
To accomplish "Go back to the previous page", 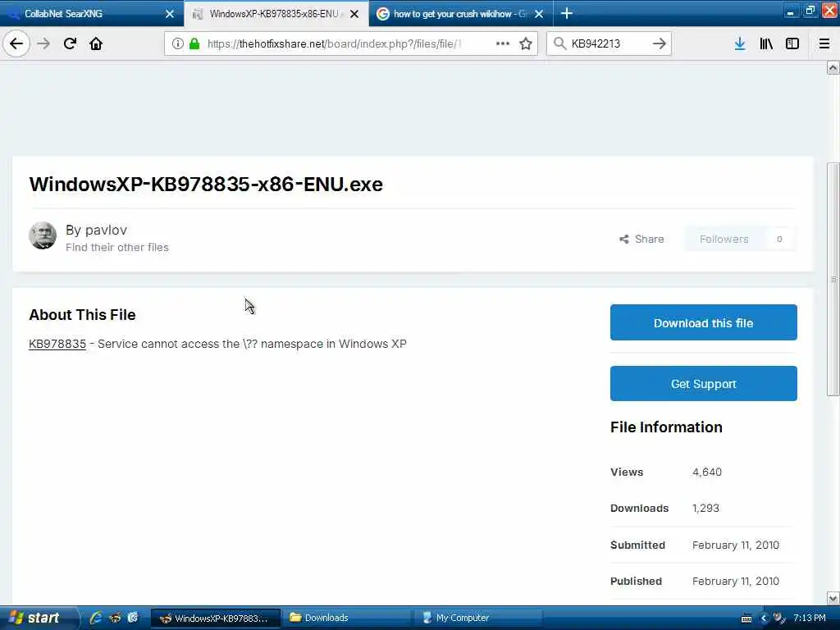I will tap(16, 43).
